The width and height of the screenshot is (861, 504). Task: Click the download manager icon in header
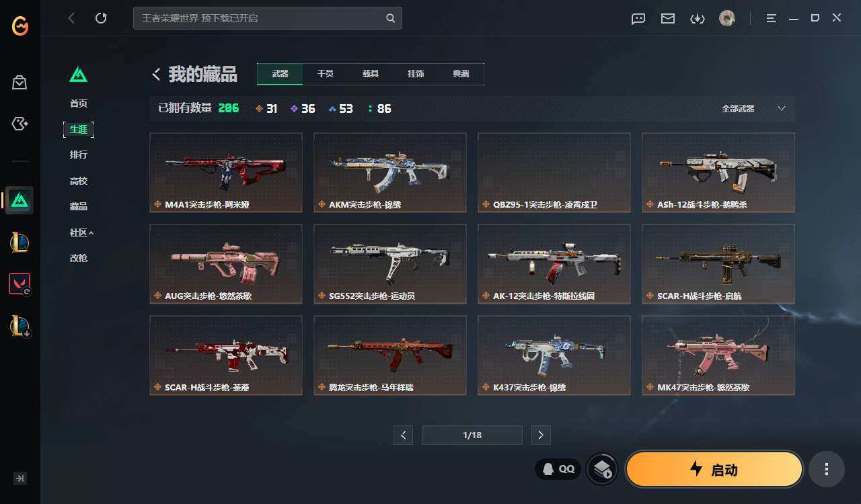(698, 19)
